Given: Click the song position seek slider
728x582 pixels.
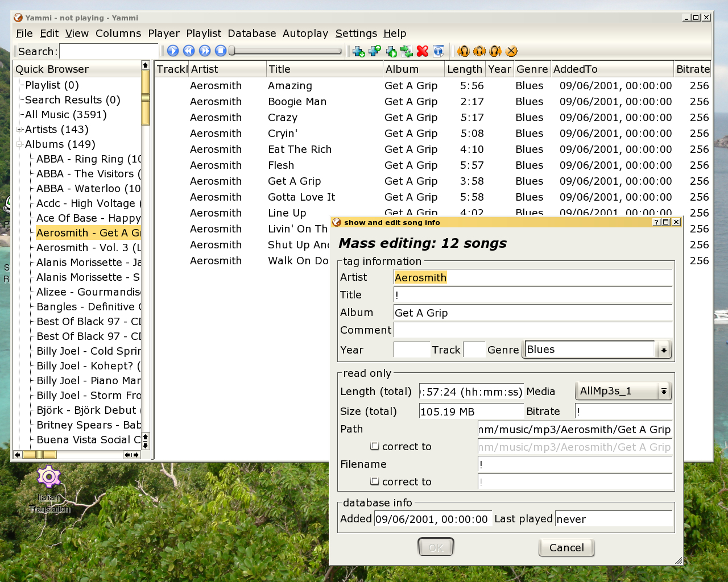Looking at the screenshot, I should [286, 51].
